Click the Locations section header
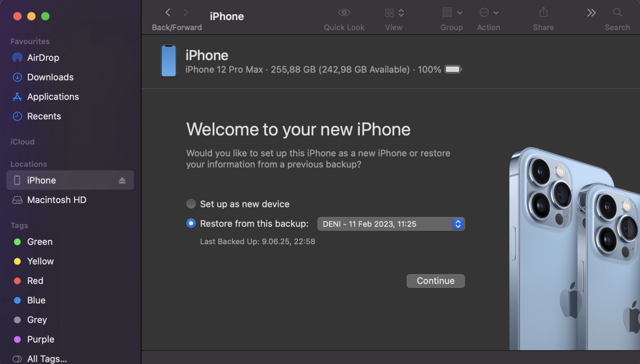Viewport: 640px width, 364px height. pyautogui.click(x=29, y=164)
